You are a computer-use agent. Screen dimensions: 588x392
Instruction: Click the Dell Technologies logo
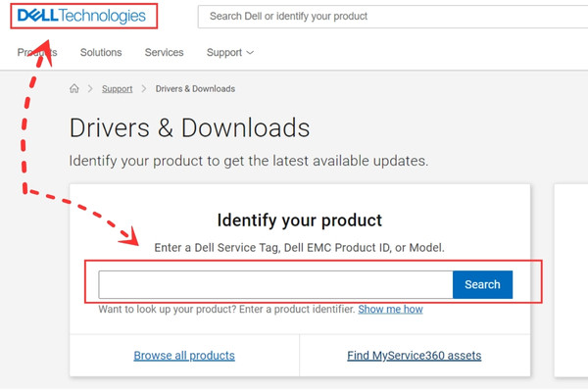[x=81, y=16]
